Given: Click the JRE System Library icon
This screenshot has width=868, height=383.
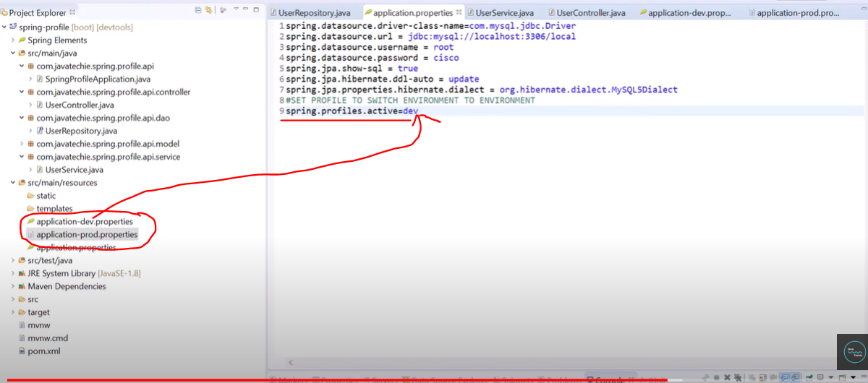Looking at the screenshot, I should (21, 274).
